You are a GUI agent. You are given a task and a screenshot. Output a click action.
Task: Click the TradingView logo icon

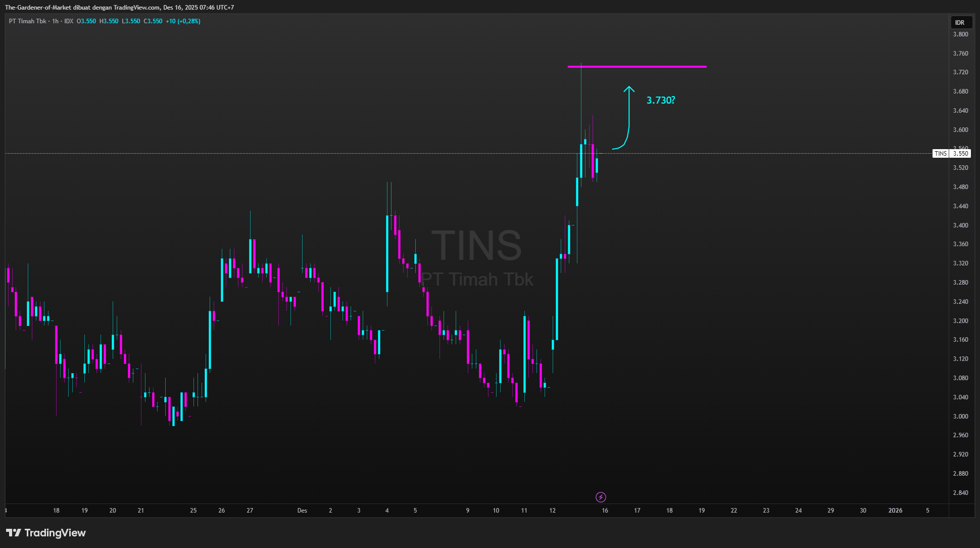pyautogui.click(x=13, y=533)
